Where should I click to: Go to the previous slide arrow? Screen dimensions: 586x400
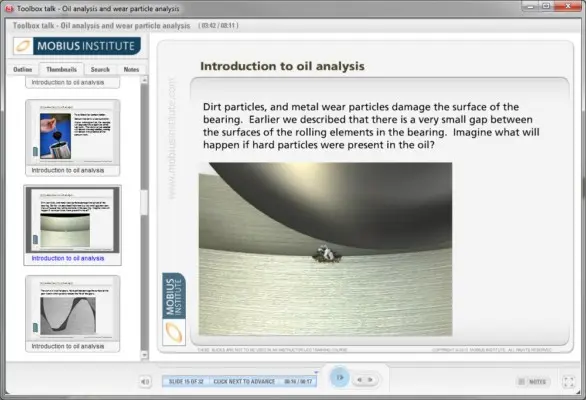[x=360, y=380]
